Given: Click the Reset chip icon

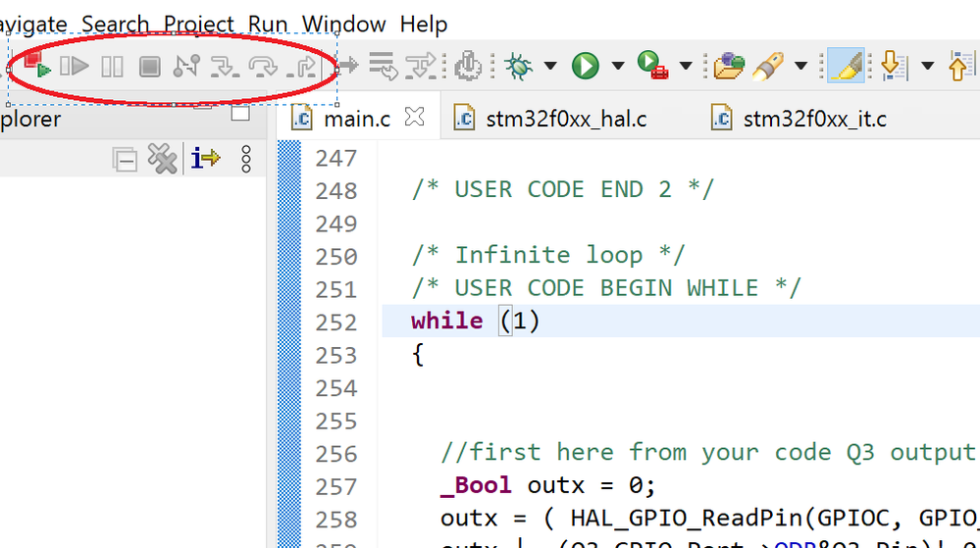Looking at the screenshot, I should pos(468,66).
